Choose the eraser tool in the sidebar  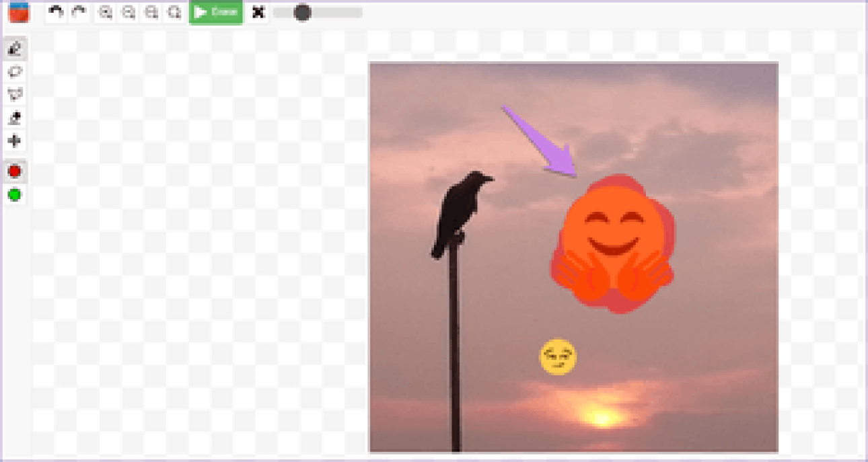tap(15, 118)
